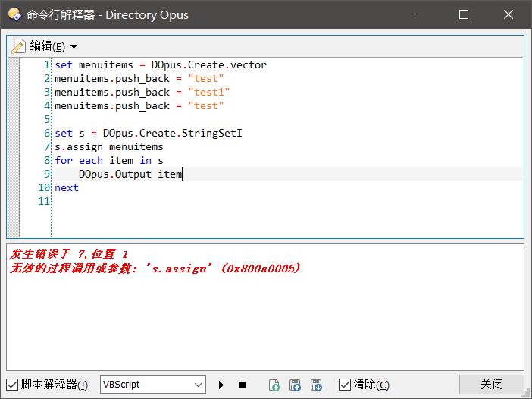Click 'for each item in s' line
The height and width of the screenshot is (399, 532).
(x=109, y=160)
